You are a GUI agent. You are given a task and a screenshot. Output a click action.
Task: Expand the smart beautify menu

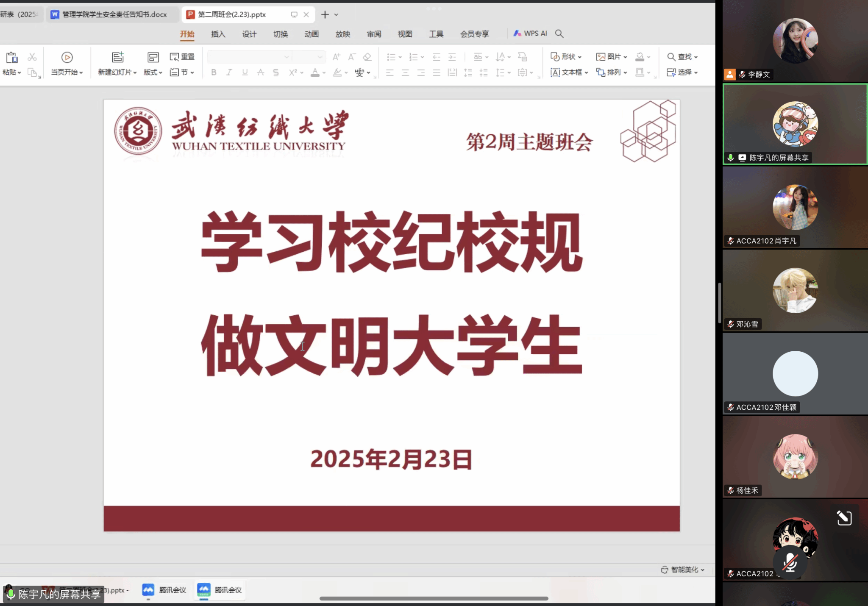(x=683, y=570)
